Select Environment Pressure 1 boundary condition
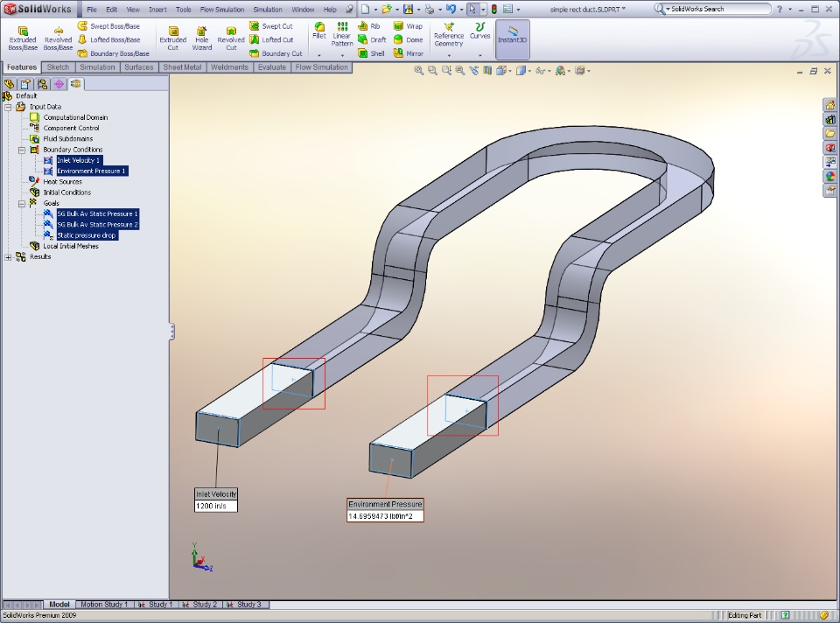Image resolution: width=840 pixels, height=623 pixels. coord(91,171)
